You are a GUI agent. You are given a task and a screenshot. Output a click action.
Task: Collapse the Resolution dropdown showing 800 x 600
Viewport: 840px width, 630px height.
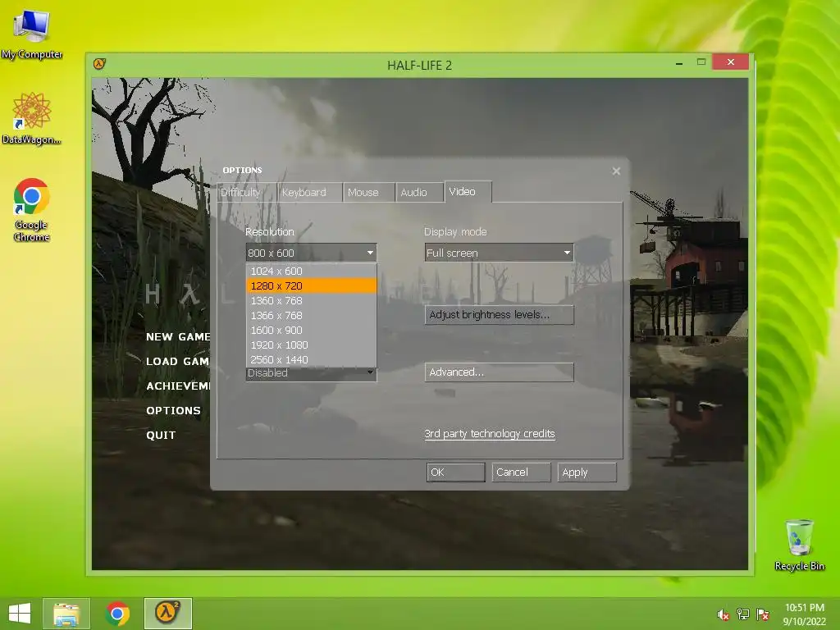pyautogui.click(x=311, y=253)
